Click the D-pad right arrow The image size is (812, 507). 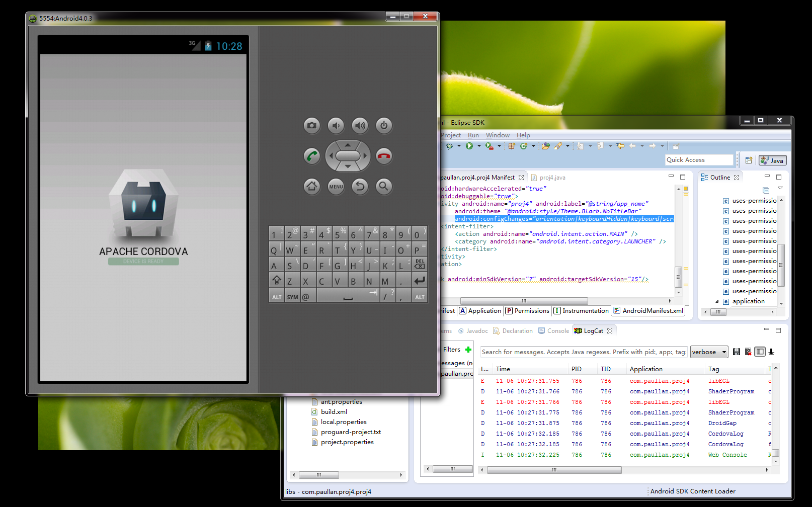pyautogui.click(x=365, y=156)
